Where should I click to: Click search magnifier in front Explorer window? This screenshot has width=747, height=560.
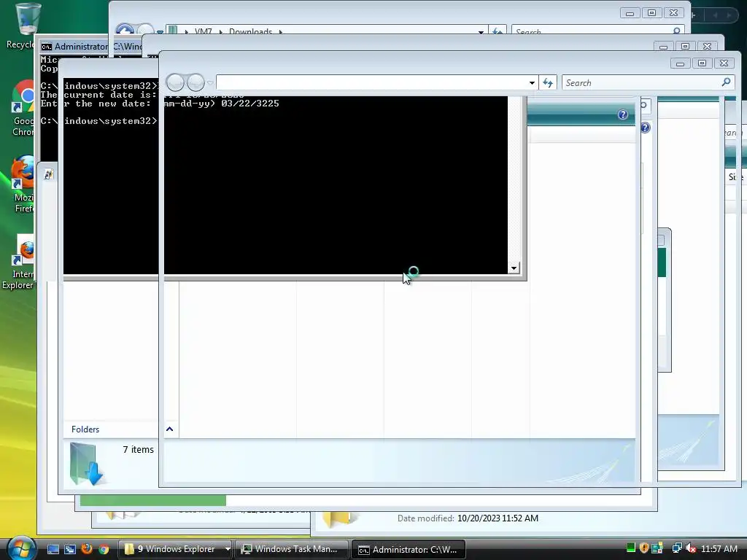coord(726,82)
